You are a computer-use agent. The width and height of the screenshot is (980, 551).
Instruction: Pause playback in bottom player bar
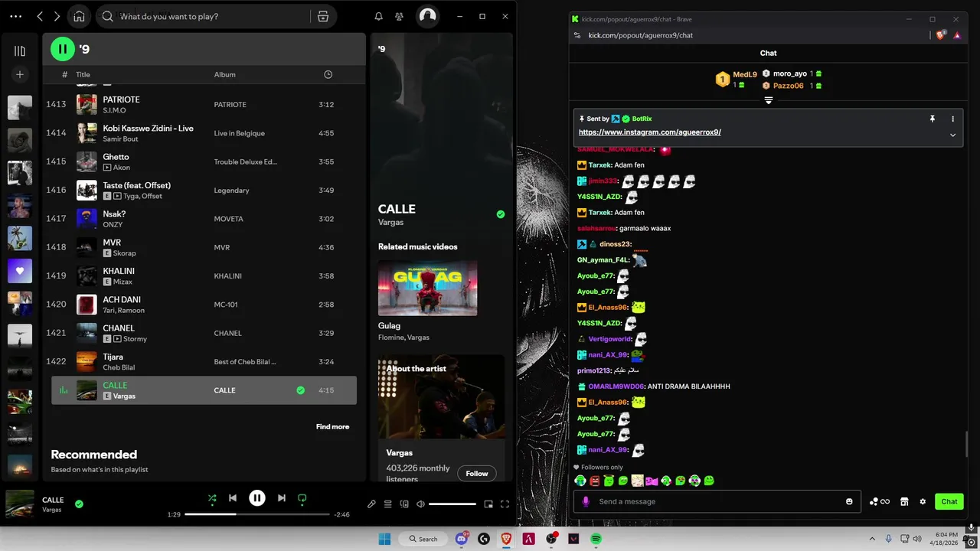257,498
